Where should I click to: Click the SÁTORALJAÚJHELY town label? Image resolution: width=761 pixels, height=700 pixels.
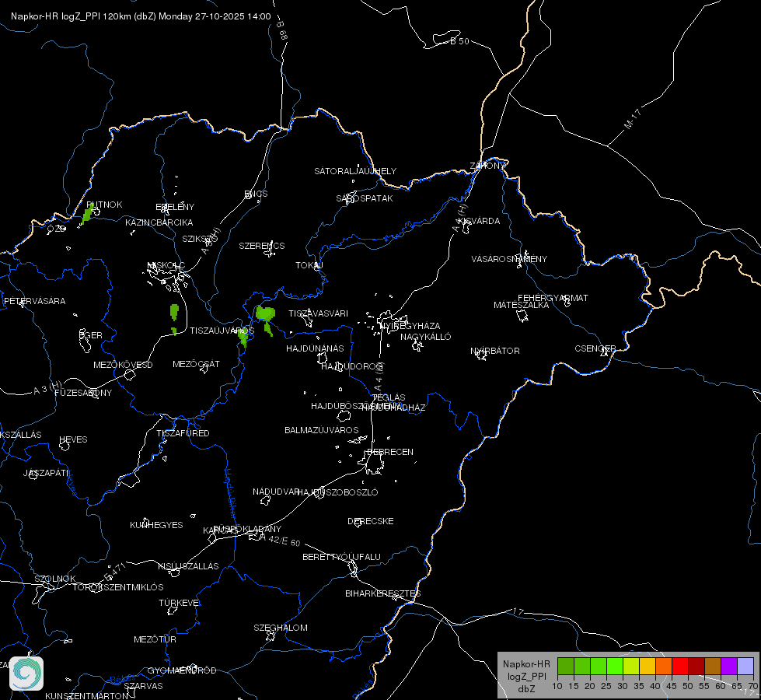coord(355,171)
